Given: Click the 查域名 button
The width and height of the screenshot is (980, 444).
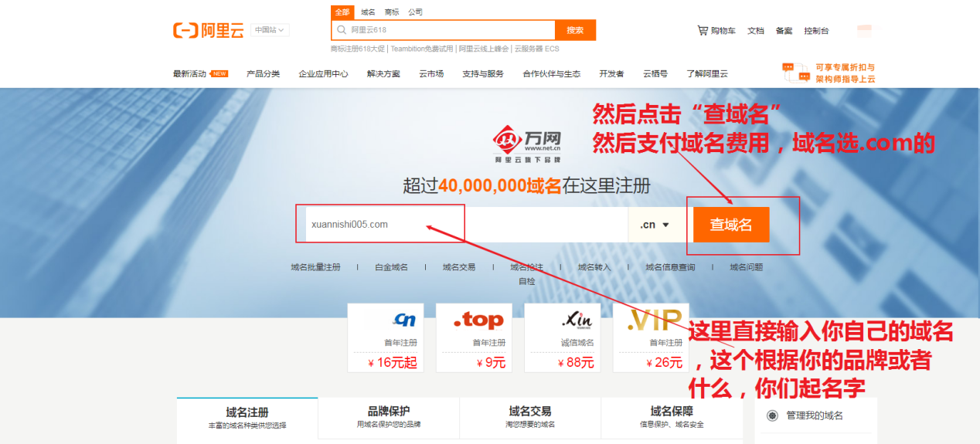Looking at the screenshot, I should point(731,225).
